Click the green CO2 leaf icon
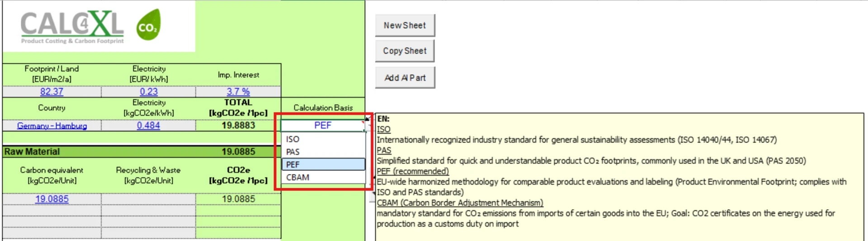This screenshot has height=241, width=868. (148, 25)
